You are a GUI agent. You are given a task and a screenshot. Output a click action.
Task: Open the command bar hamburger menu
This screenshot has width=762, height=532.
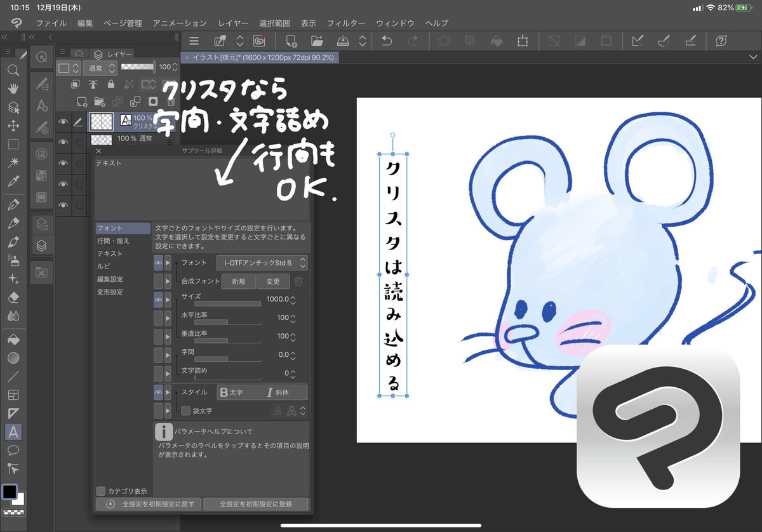194,41
